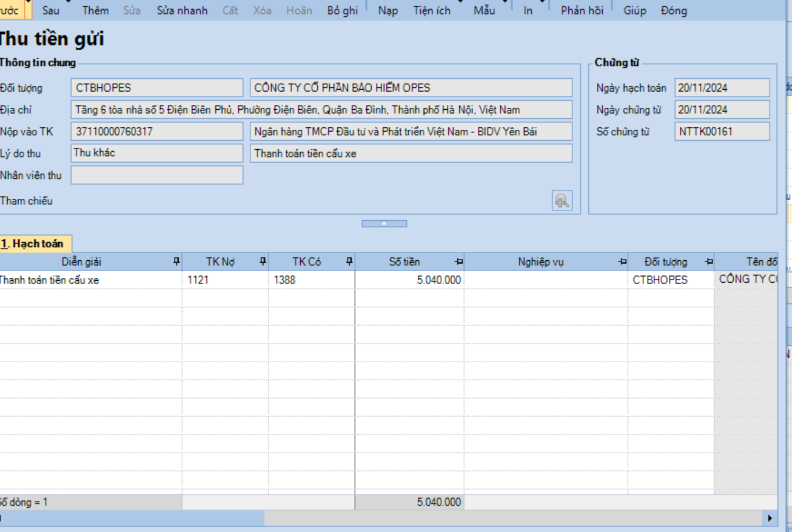Viewport: 792px width, 532px height.
Task: Open the Tiện ích dropdown menu
Action: point(432,10)
